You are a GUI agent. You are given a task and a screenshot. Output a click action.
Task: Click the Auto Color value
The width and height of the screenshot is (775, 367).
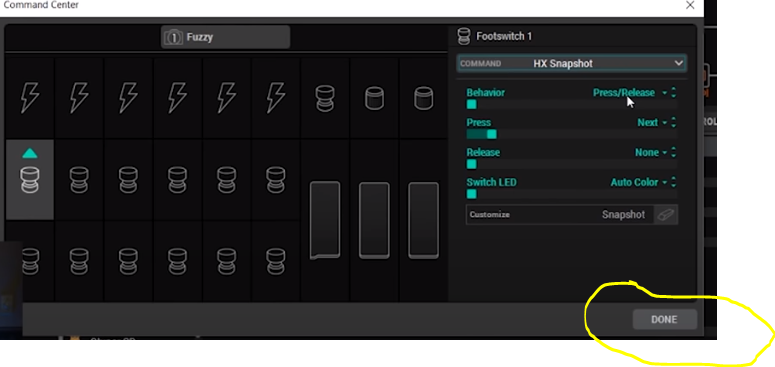tap(634, 183)
